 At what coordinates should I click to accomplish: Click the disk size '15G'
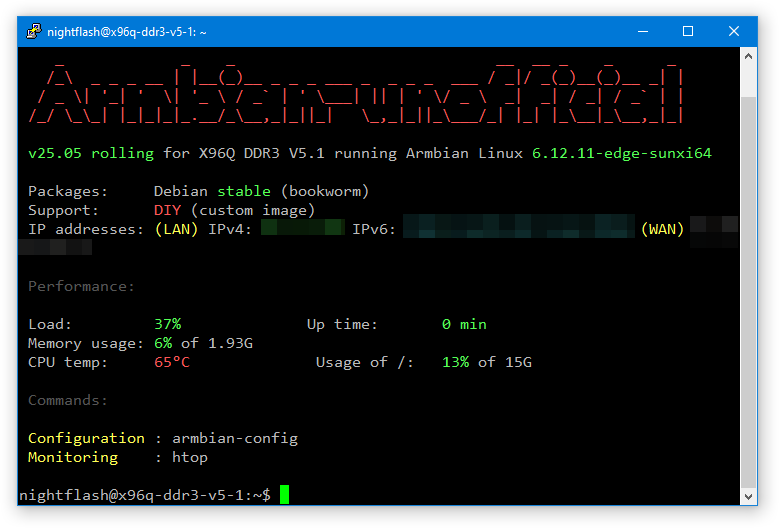pos(518,362)
